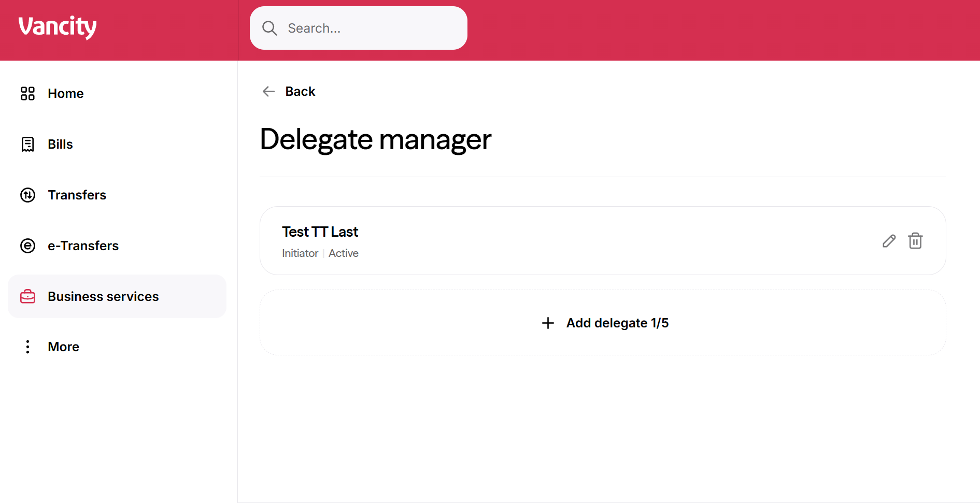Viewport: 980px width, 503px height.
Task: Navigate to e-Transfers
Action: [x=83, y=246]
